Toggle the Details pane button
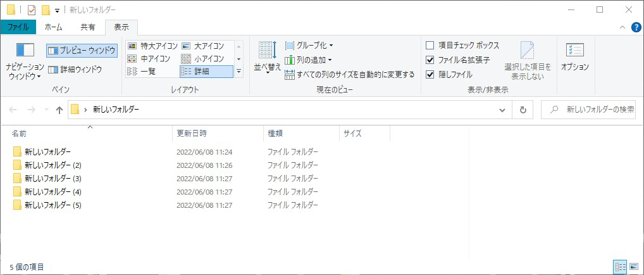This screenshot has height=275, width=644. point(75,69)
